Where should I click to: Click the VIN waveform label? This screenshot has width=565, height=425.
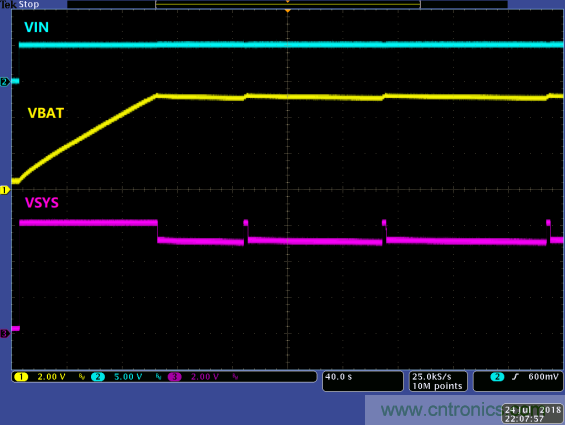[x=36, y=27]
